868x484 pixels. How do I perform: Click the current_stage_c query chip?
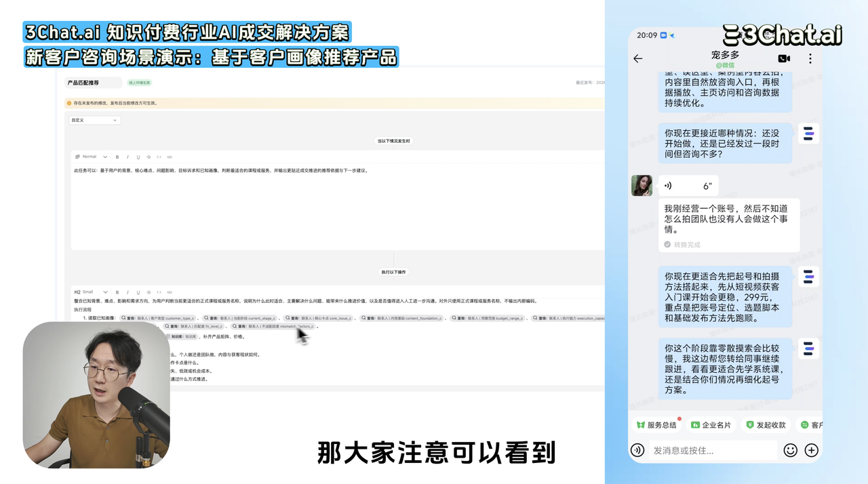coord(239,318)
